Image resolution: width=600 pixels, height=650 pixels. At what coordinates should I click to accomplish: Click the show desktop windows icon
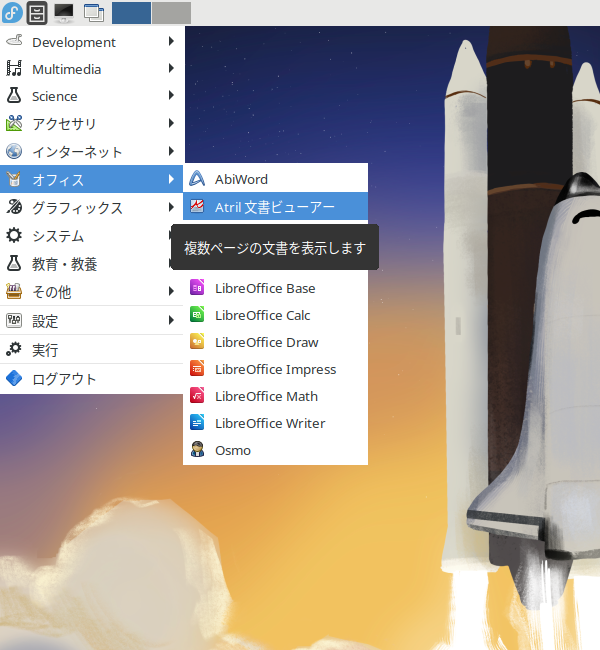coord(94,13)
